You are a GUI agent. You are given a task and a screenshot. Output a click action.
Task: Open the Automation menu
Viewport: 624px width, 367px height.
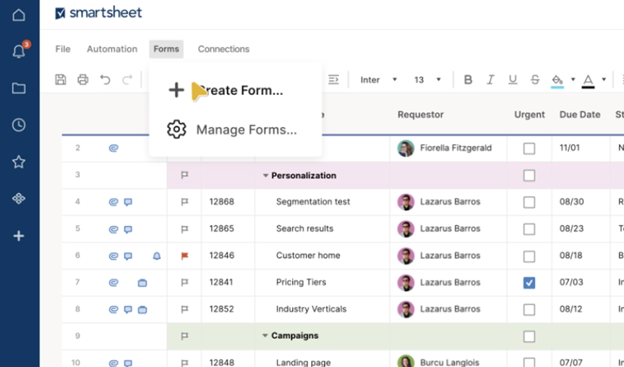coord(112,49)
